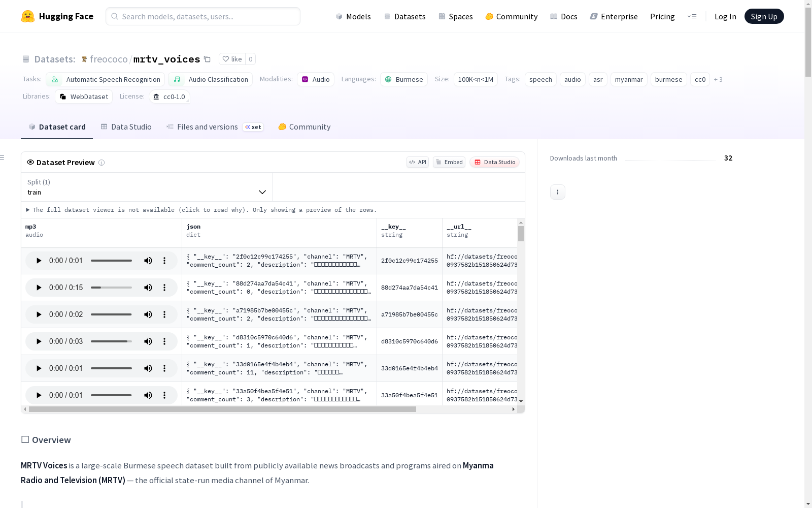
Task: Seek within the 0:15 audio progress slider
Action: coord(111,288)
